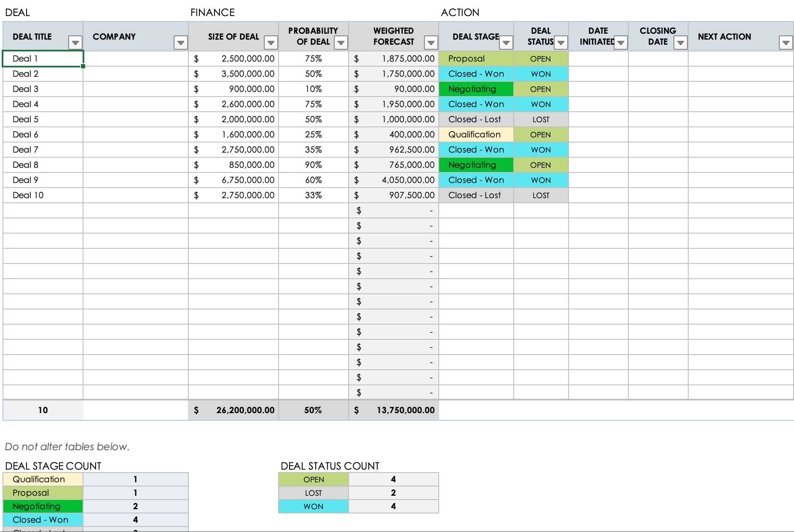Image resolution: width=794 pixels, height=532 pixels.
Task: Select the WON label in Deal Status Count
Action: 313,506
